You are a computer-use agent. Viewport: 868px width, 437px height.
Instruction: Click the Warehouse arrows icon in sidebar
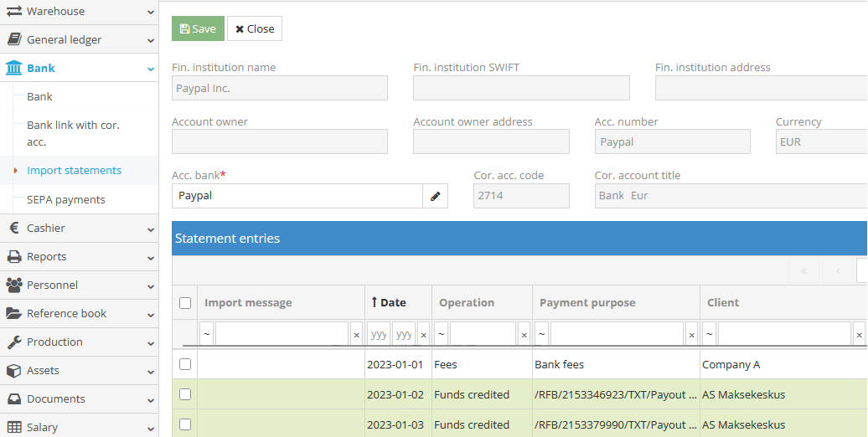pyautogui.click(x=13, y=11)
